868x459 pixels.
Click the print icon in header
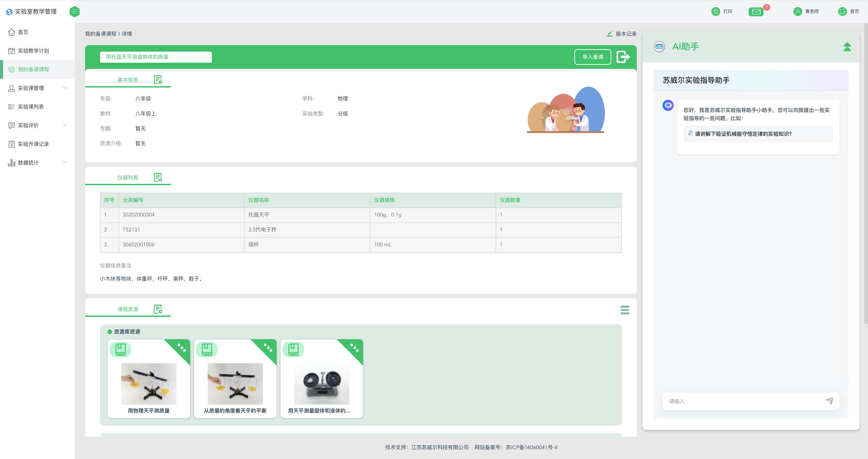(x=715, y=12)
